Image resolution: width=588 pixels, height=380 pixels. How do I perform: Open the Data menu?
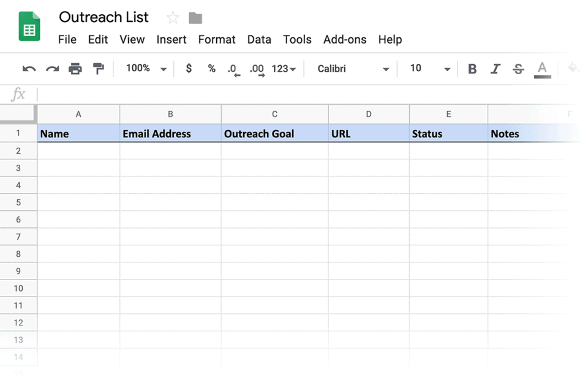(x=259, y=39)
